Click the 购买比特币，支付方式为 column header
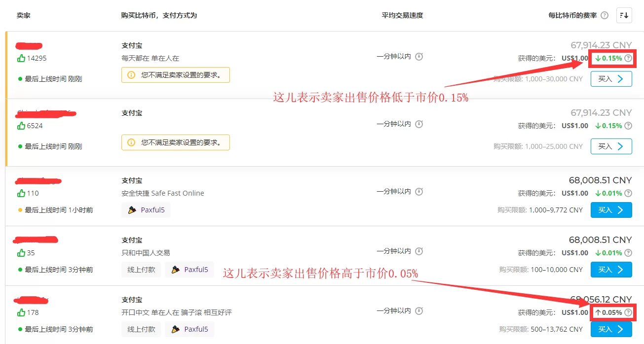 [x=159, y=15]
